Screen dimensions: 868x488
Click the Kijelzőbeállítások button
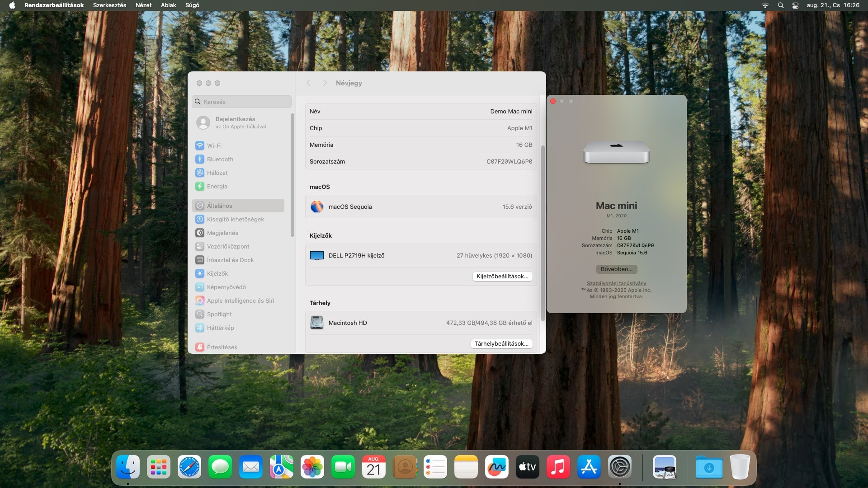tap(502, 276)
